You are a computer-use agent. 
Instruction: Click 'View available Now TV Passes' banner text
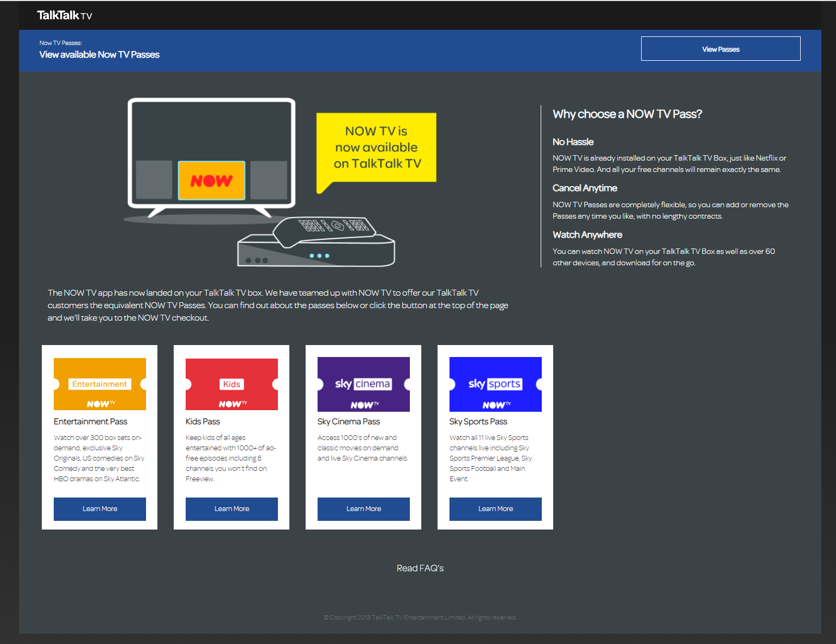coord(99,55)
